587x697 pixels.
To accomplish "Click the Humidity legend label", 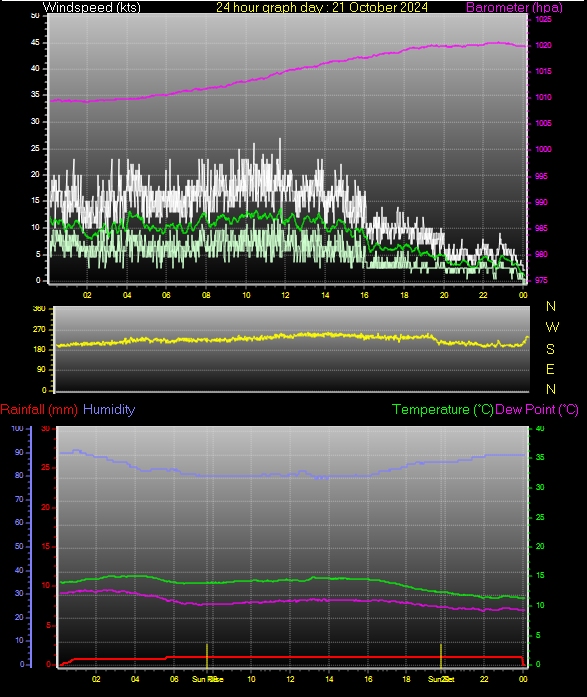I will click(x=109, y=409).
